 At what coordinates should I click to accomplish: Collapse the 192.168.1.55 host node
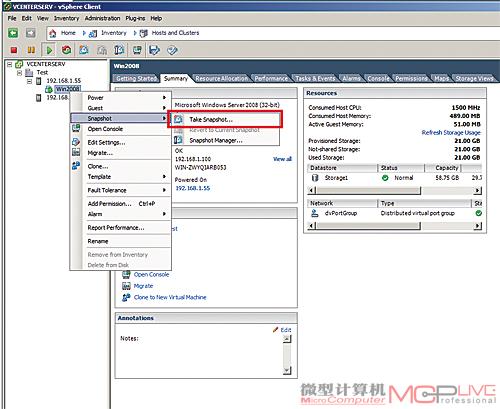[x=29, y=81]
